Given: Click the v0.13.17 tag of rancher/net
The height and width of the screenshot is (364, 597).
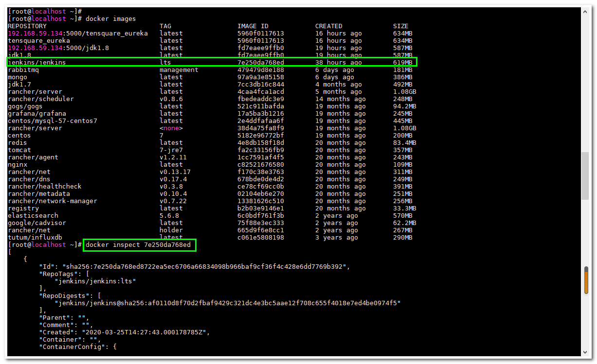Looking at the screenshot, I should click(175, 172).
